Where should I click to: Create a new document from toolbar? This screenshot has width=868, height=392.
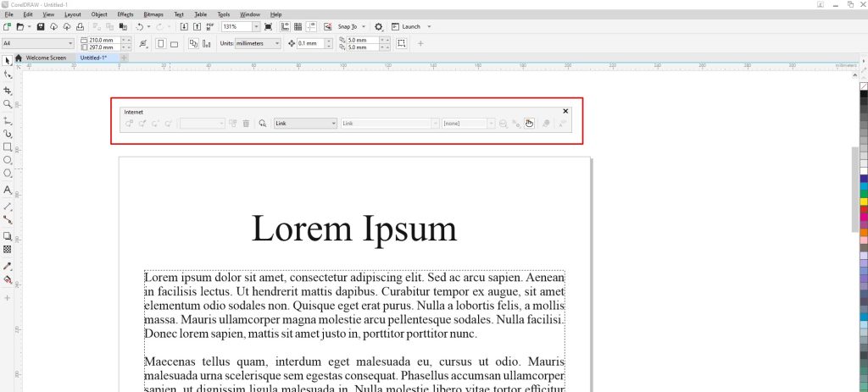click(7, 26)
